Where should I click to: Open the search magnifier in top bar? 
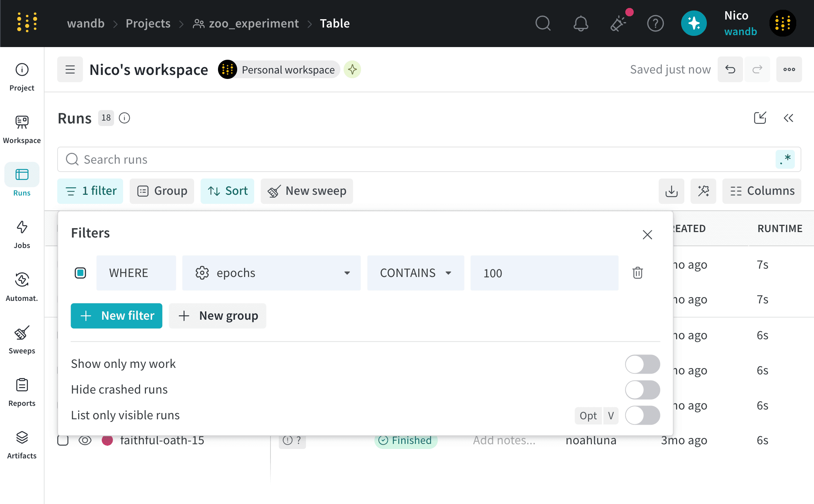(x=543, y=24)
